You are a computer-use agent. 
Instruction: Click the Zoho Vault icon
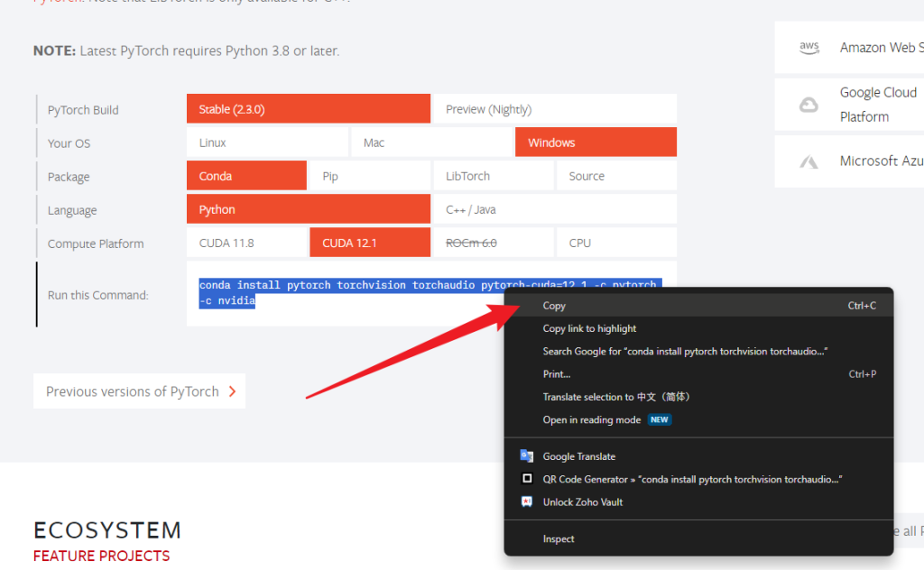527,502
